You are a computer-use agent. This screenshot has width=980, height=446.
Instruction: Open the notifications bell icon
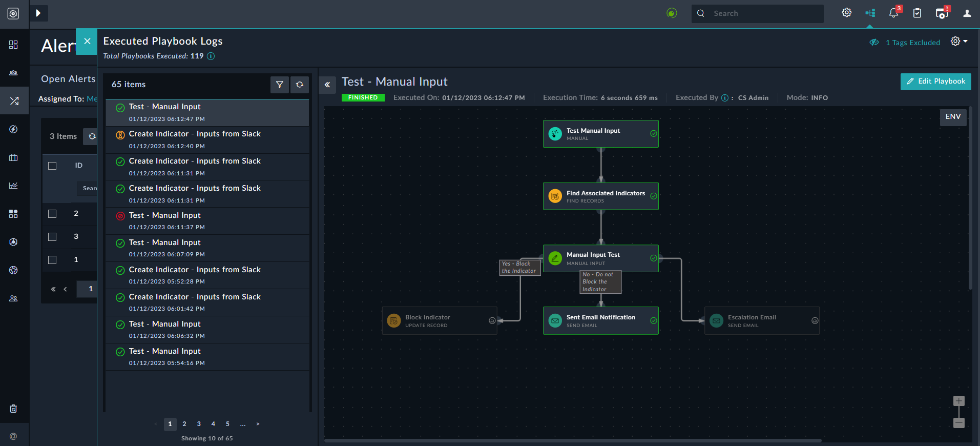pos(893,13)
